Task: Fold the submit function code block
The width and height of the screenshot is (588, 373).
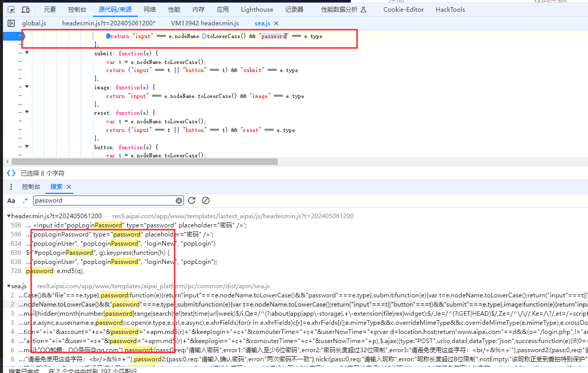Action: click(x=27, y=53)
